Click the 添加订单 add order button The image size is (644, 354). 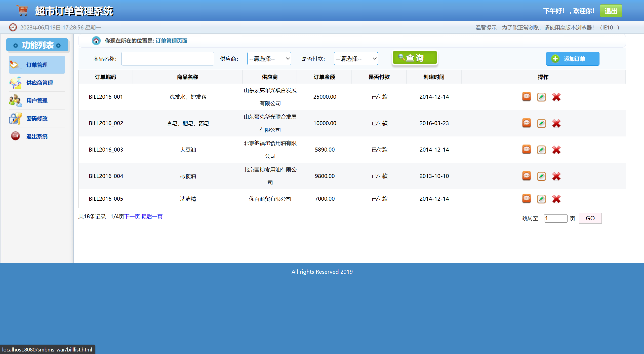click(x=573, y=59)
